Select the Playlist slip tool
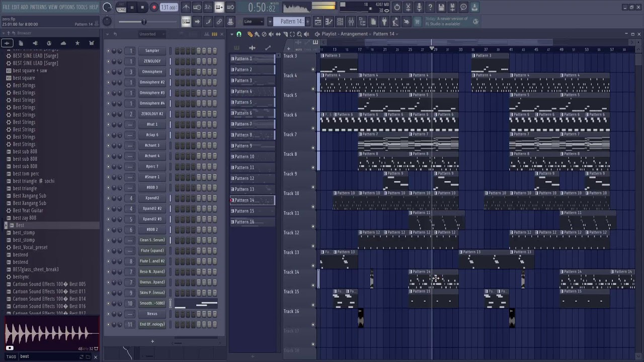This screenshot has height=362, width=644. [278, 34]
